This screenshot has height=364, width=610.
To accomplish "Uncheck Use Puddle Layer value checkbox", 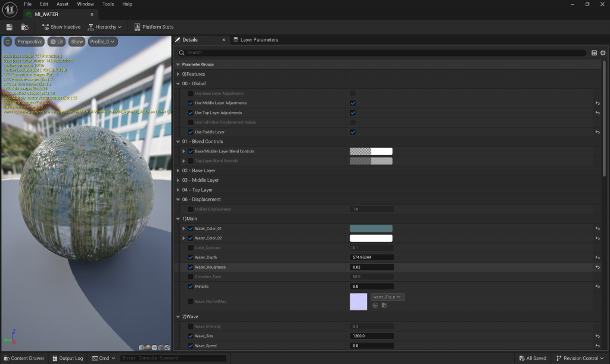I will click(353, 132).
